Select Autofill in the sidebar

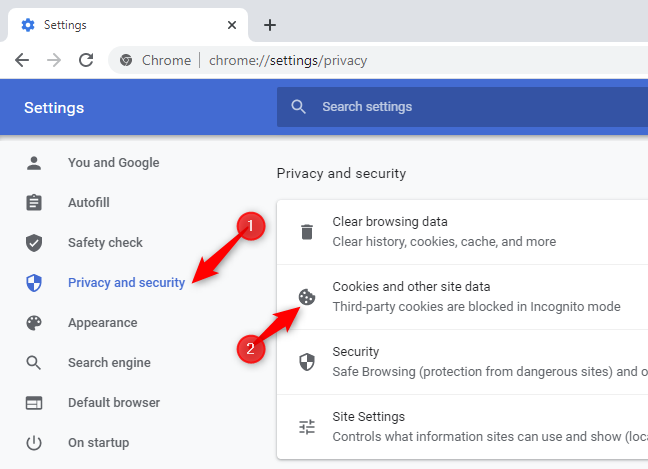(x=89, y=203)
